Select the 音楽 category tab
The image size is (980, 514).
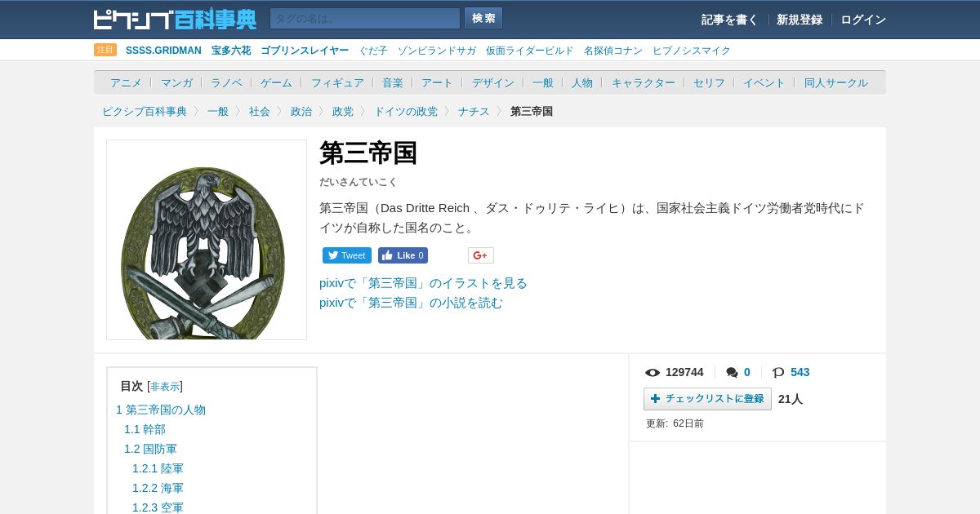(393, 82)
